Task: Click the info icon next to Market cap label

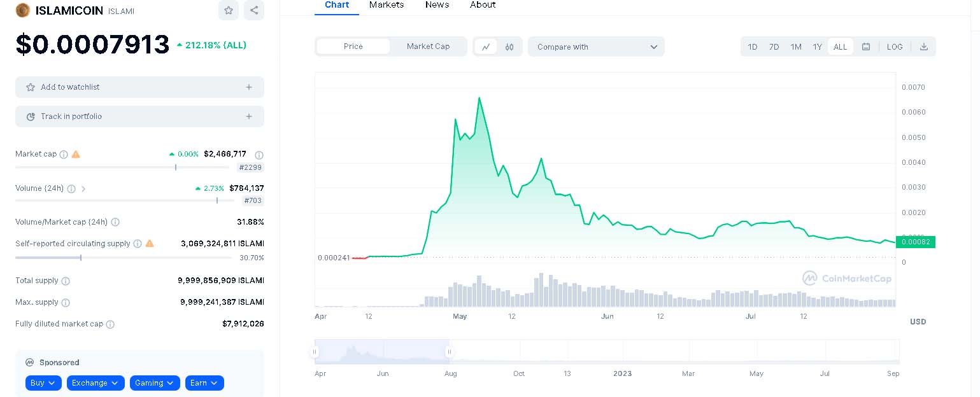Action: point(64,154)
